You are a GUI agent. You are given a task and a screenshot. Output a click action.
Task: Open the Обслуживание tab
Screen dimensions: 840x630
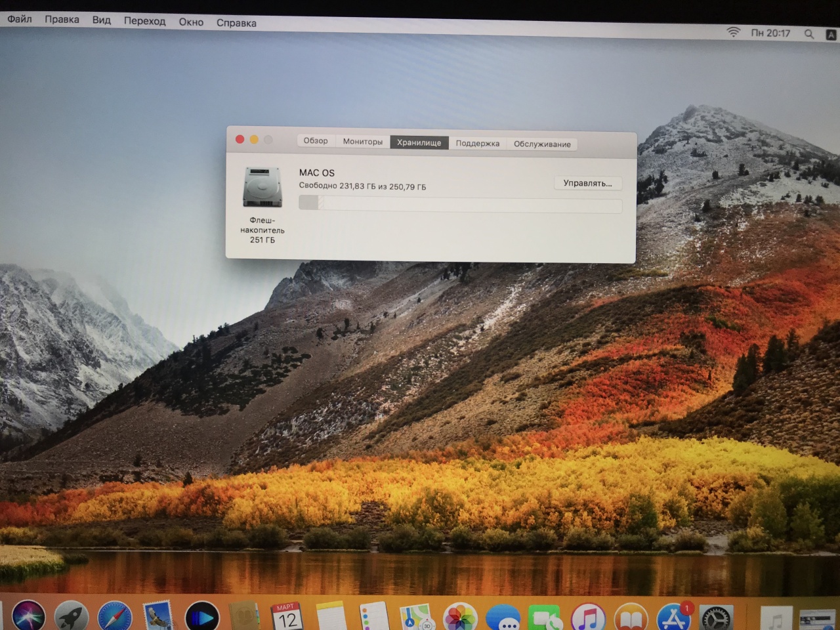tap(542, 144)
